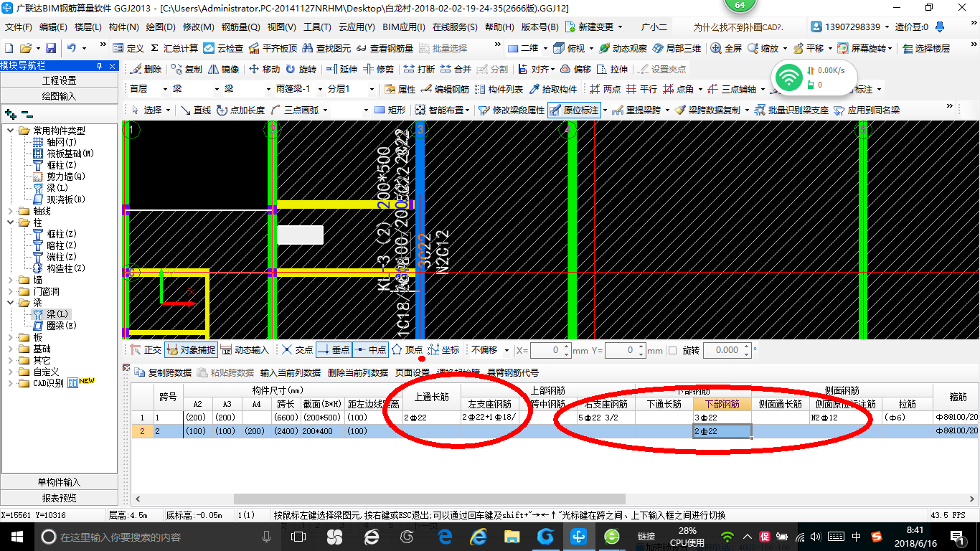
Task: Select the 合并 merge tool
Action: 456,70
